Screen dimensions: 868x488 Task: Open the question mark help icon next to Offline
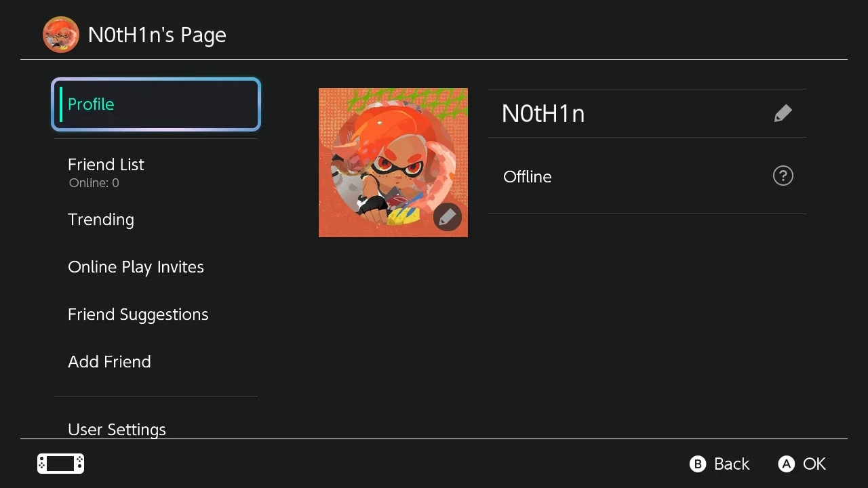point(783,176)
